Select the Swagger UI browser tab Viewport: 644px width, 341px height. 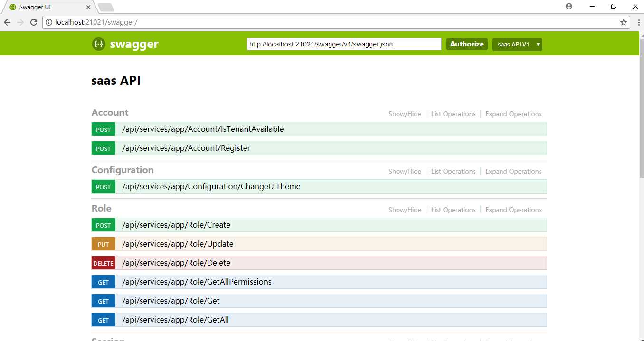click(x=50, y=7)
